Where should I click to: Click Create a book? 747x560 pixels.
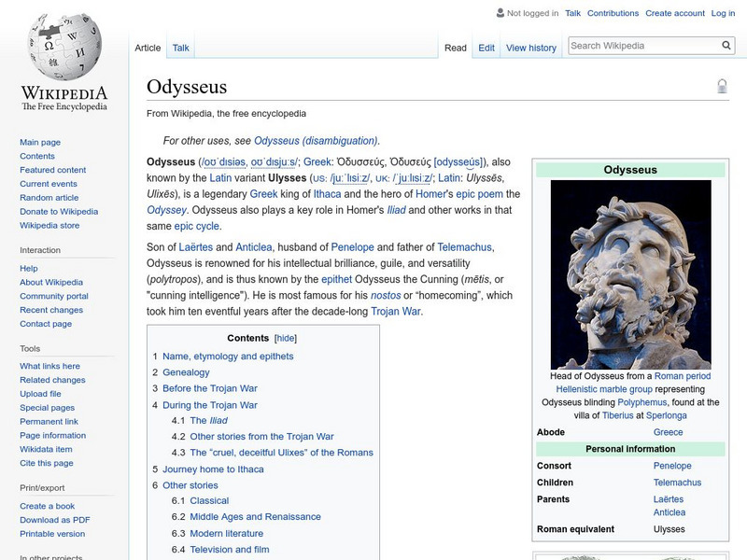click(48, 506)
